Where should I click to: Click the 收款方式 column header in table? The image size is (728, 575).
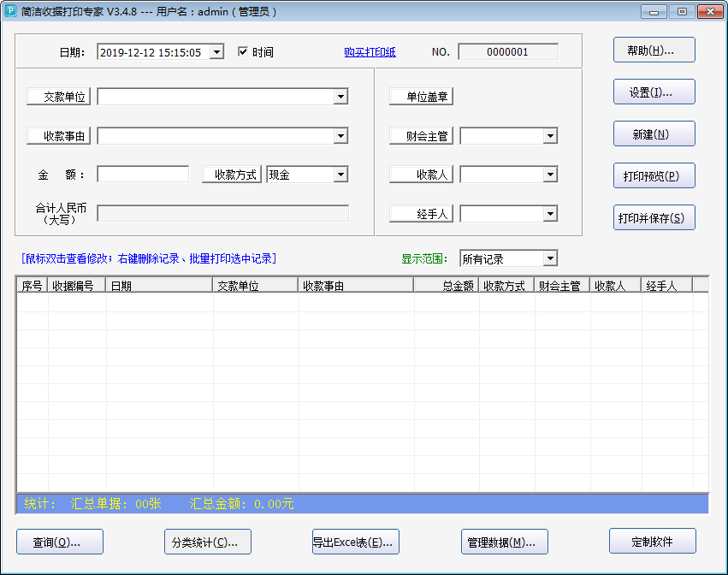click(x=506, y=285)
